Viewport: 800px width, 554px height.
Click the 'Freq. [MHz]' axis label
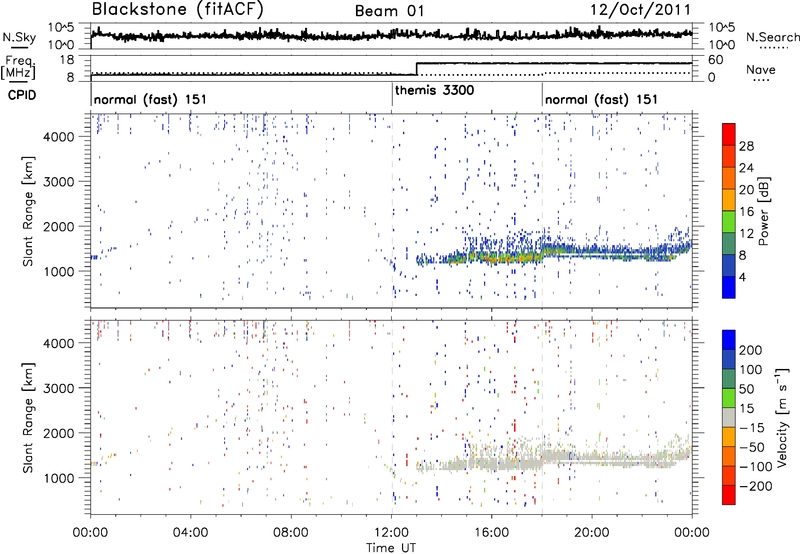coord(18,67)
